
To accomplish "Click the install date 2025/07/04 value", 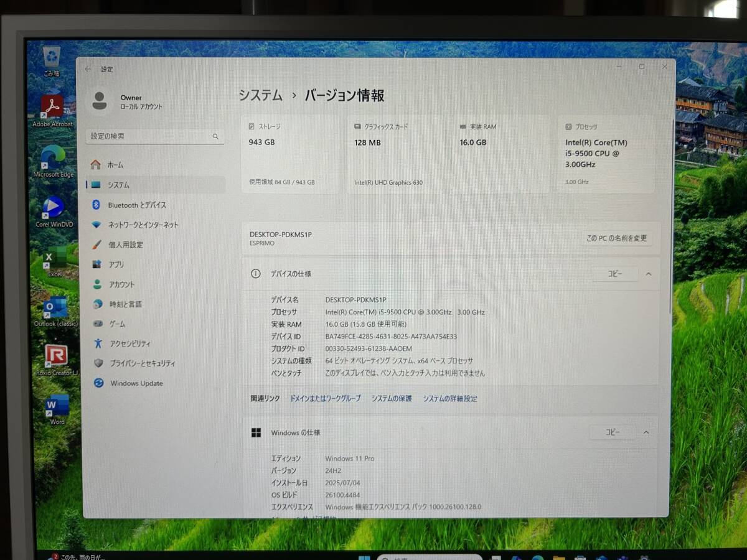I will (x=342, y=483).
